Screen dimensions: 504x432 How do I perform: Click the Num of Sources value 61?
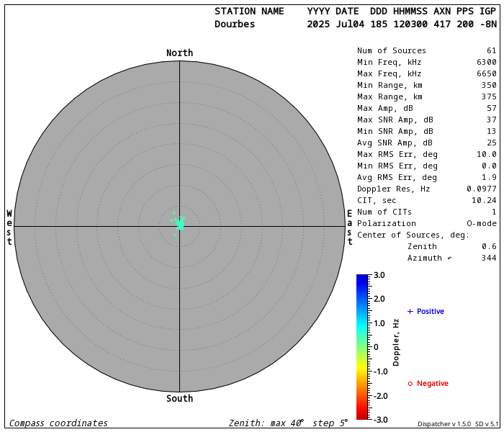pos(492,50)
